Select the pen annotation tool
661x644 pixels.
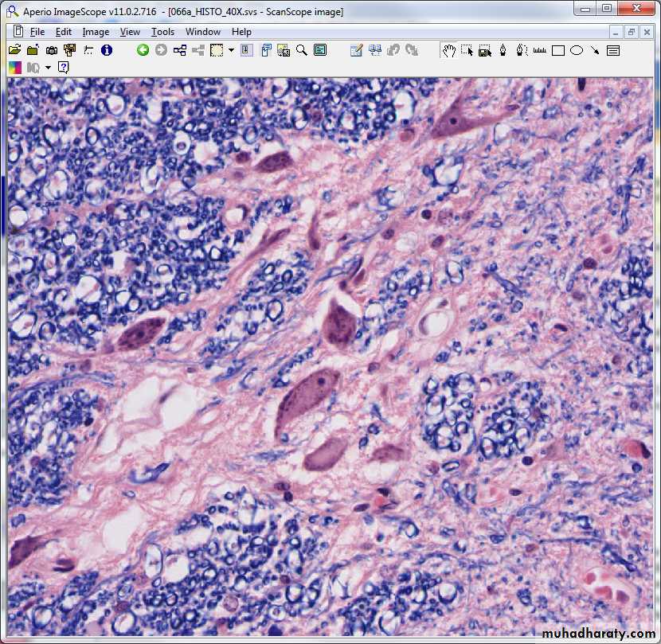[x=503, y=50]
